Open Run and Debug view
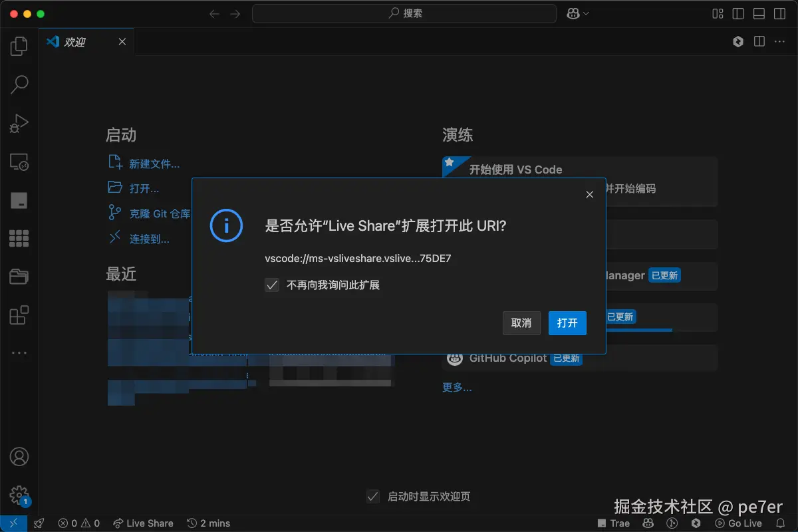798x532 pixels. [x=19, y=123]
